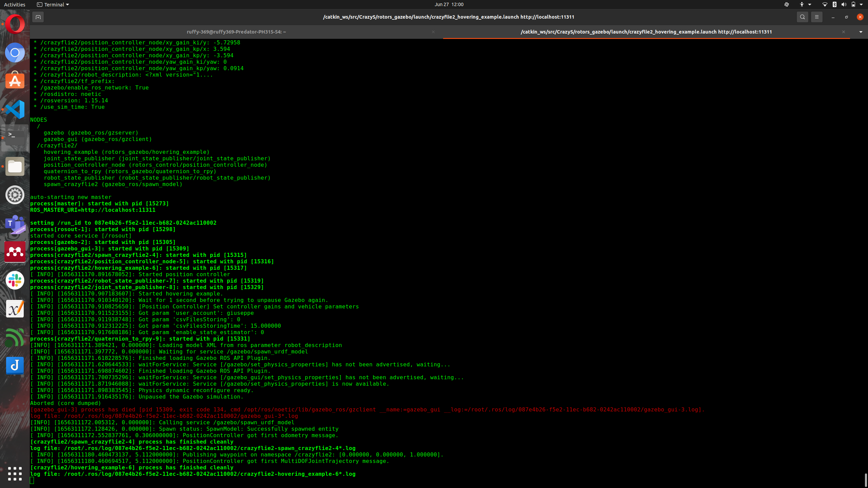Click 'process[master]: started with pid [15273]'
Viewport: 868px width, 488px height.
(x=99, y=203)
